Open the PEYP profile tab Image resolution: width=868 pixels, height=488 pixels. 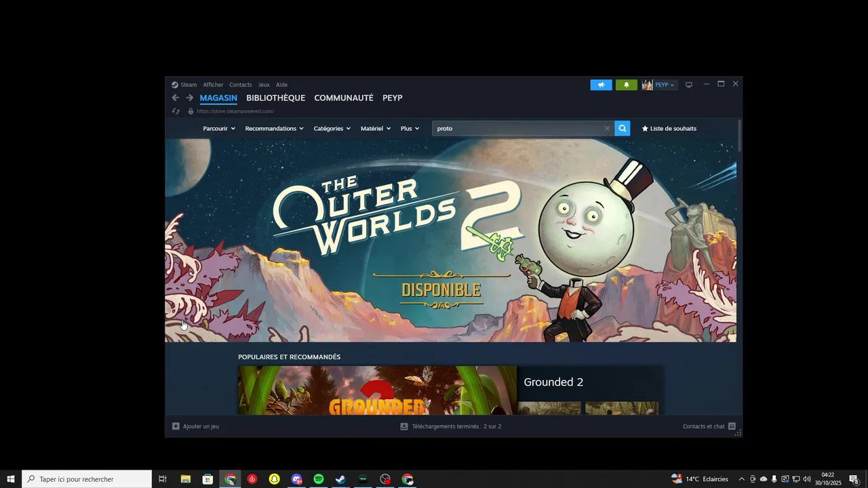(393, 98)
